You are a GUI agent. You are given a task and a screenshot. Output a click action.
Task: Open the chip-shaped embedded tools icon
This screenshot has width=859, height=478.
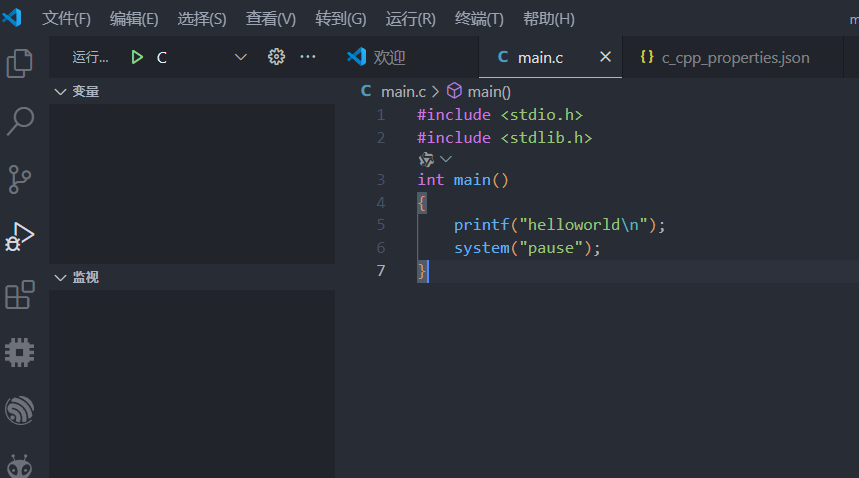[20, 352]
